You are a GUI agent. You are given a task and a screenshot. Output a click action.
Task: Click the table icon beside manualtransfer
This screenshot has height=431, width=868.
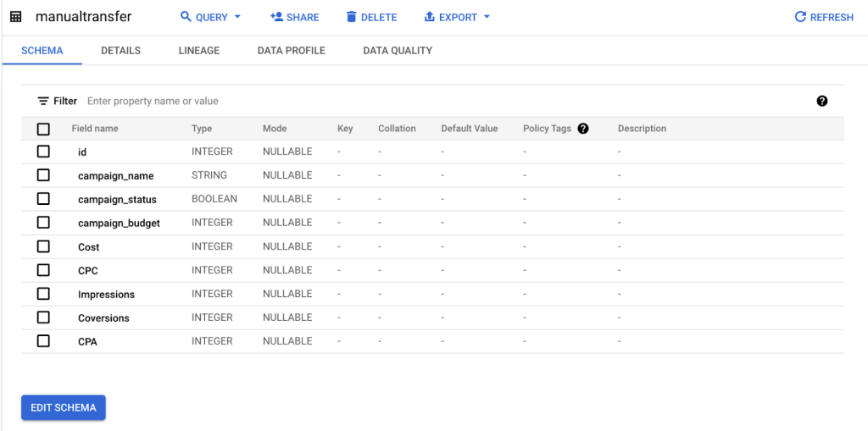tap(16, 17)
